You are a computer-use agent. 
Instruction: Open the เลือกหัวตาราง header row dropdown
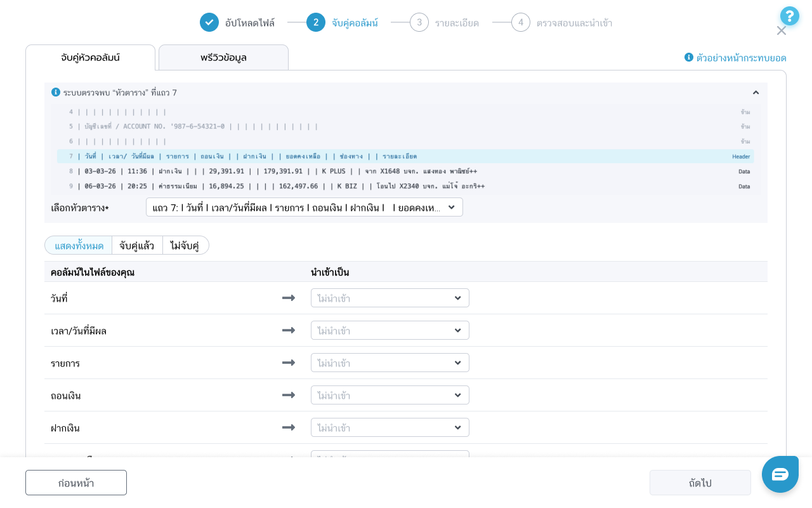click(304, 207)
